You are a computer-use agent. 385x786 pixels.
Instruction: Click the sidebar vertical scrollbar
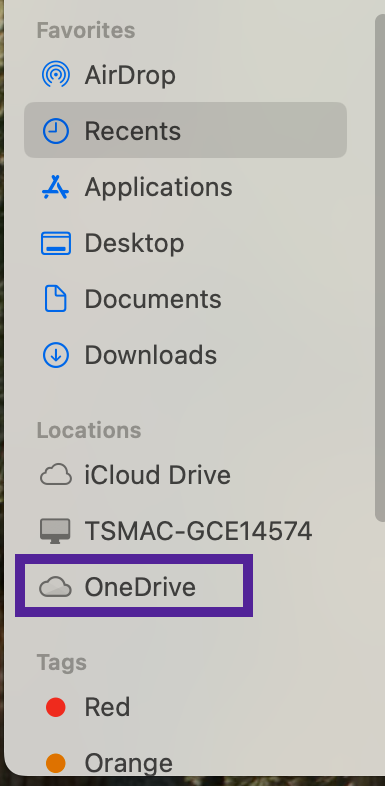380,268
